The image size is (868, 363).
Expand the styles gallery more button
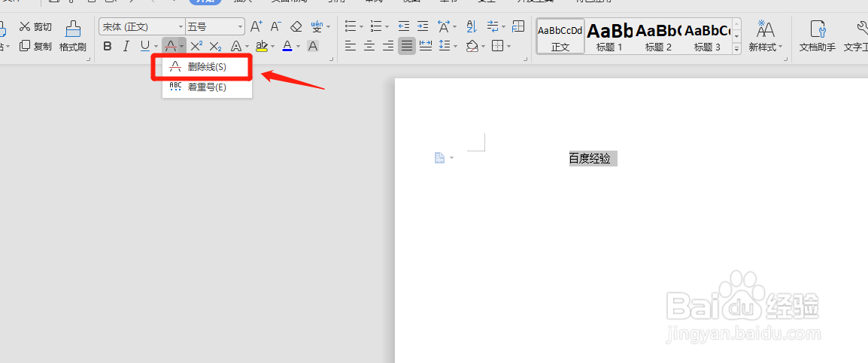[x=737, y=49]
